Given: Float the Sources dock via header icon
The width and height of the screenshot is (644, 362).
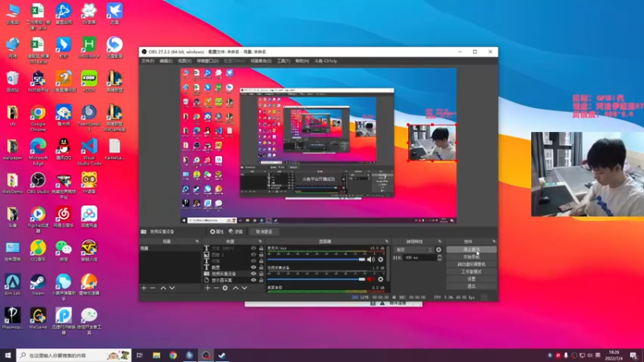Looking at the screenshot, I should [260, 241].
